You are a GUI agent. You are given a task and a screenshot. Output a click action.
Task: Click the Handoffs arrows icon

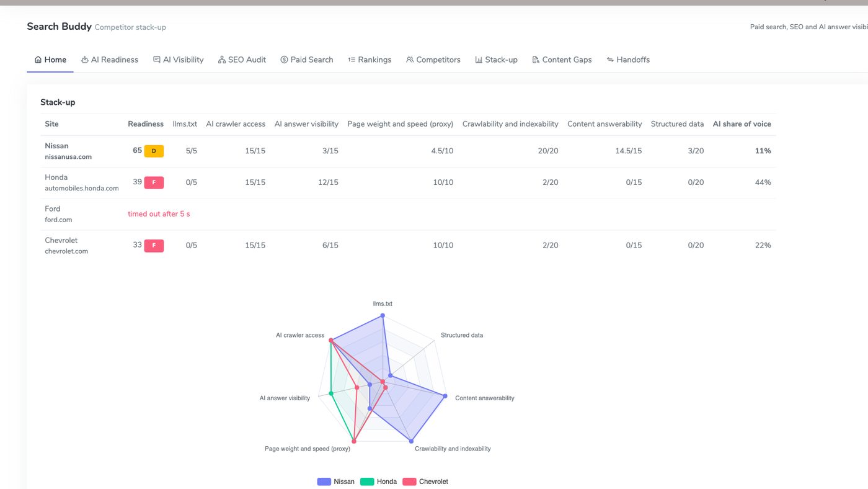610,60
